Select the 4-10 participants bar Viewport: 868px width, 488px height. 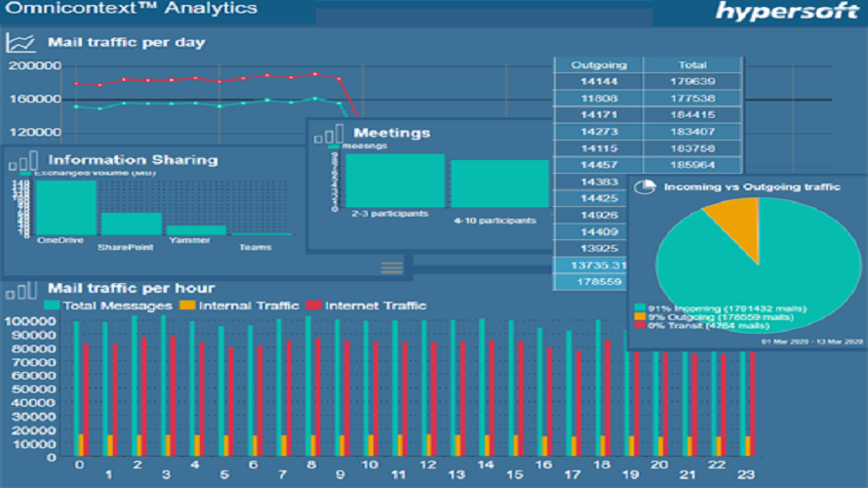[500, 183]
